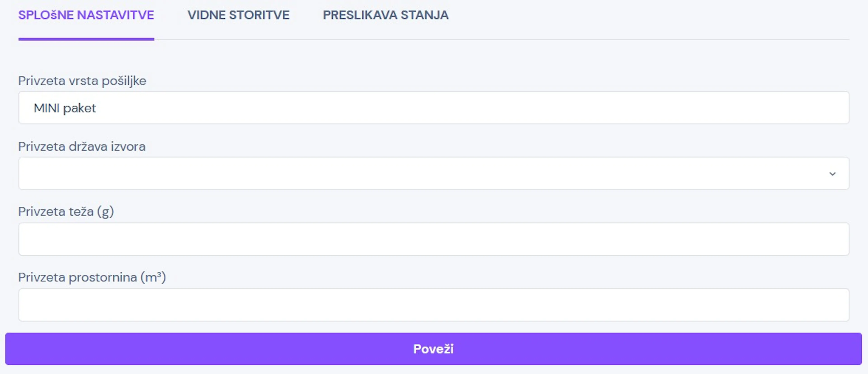Image resolution: width=868 pixels, height=374 pixels.
Task: Click the word "Poveži" on the submit button
Action: pyautogui.click(x=433, y=349)
